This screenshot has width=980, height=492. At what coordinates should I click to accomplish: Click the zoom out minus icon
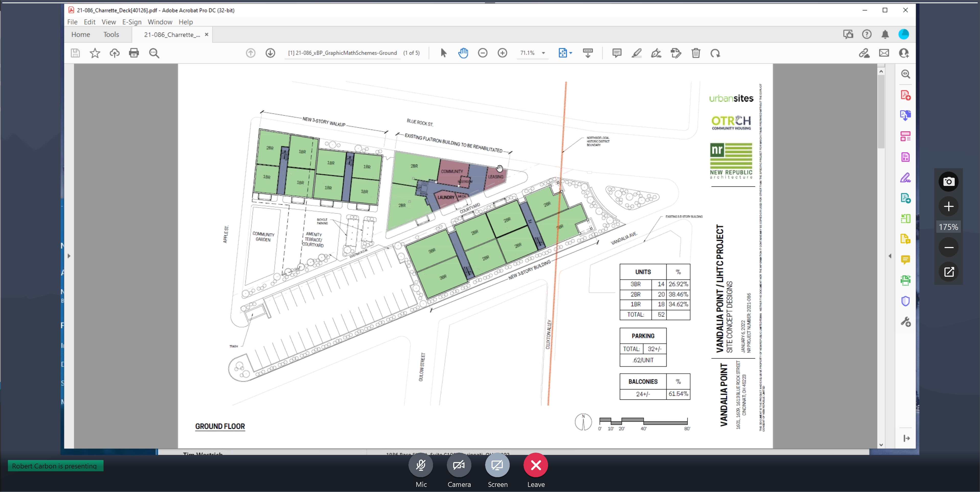(483, 53)
